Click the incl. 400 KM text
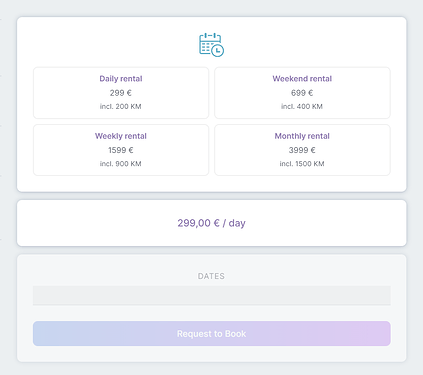423x375 pixels. (x=302, y=107)
